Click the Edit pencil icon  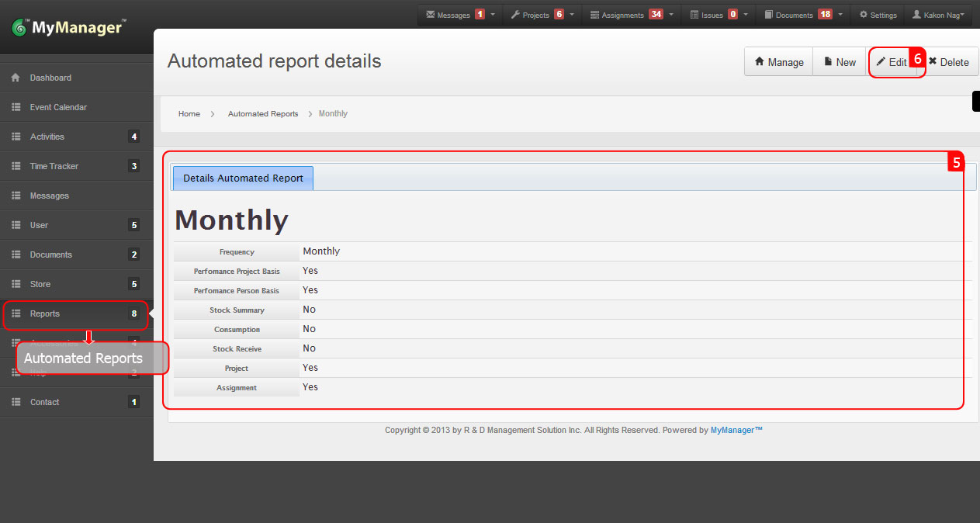pyautogui.click(x=886, y=62)
